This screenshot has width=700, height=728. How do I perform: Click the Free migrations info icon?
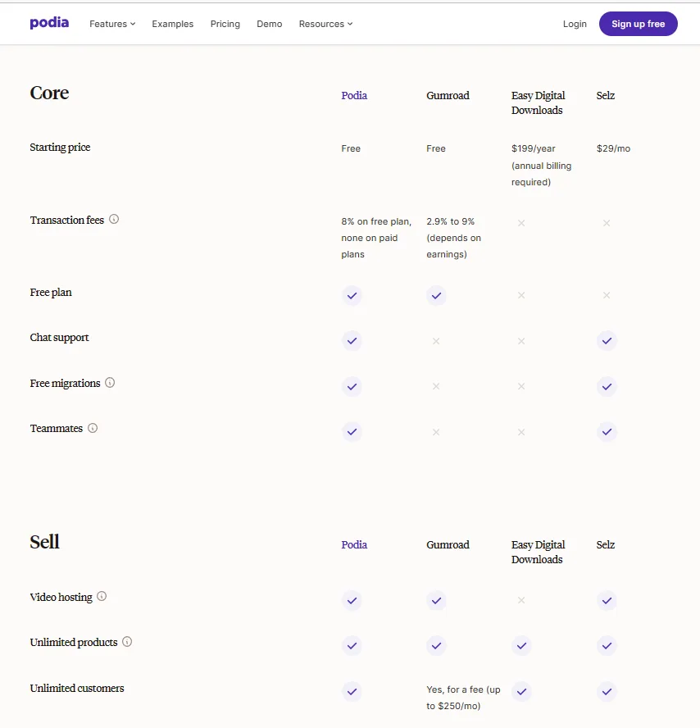point(110,382)
